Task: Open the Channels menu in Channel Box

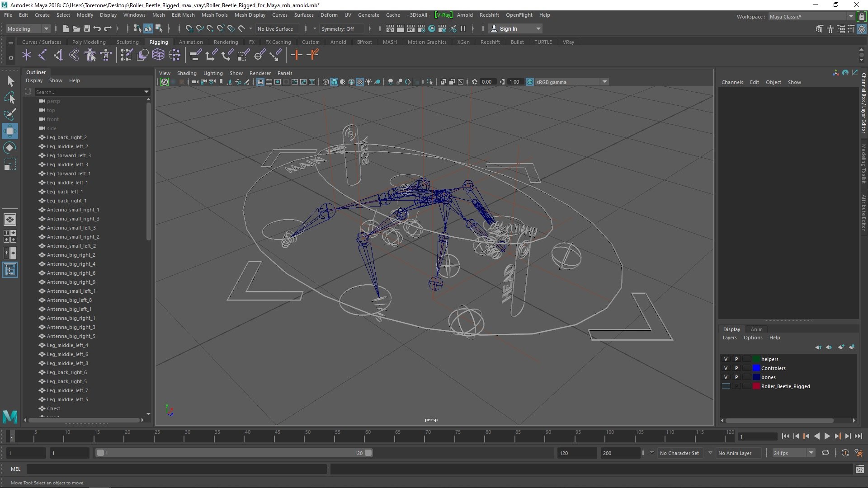Action: (732, 82)
